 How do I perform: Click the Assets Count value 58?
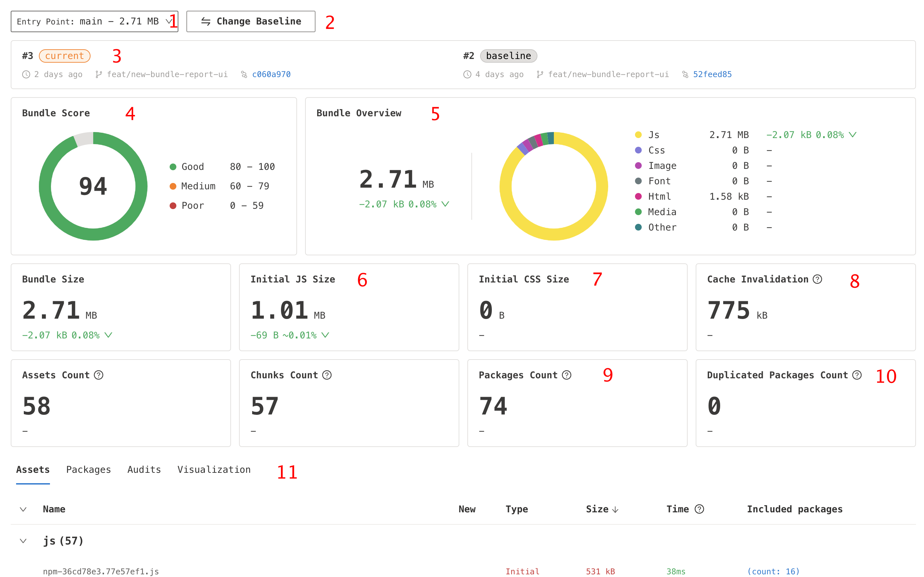36,406
